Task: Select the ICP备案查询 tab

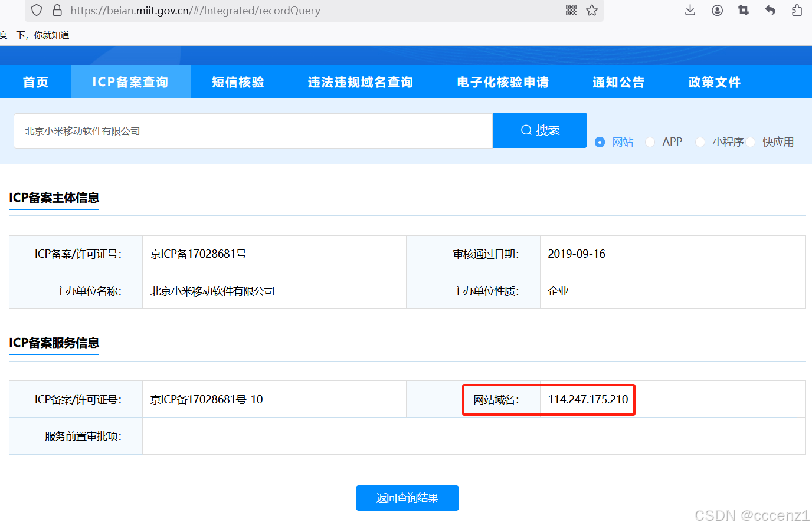Action: pos(130,82)
